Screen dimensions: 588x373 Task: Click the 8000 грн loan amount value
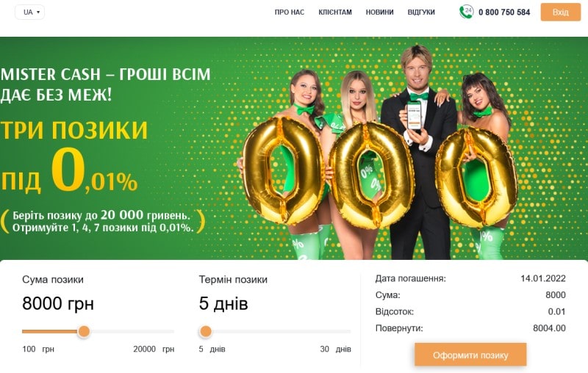[x=58, y=303]
